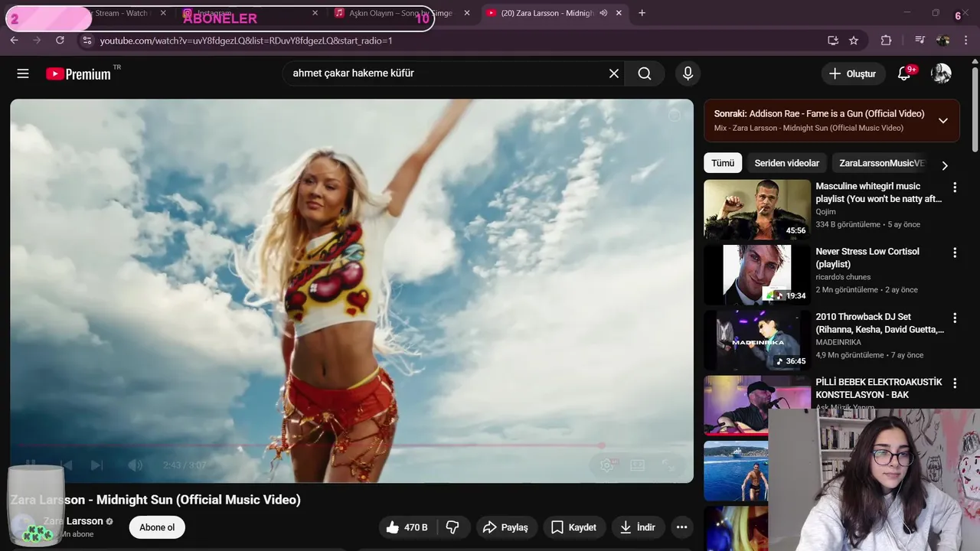Open the PİLLİ BEBEK ELEKTROAKUSTİK video title
980x551 pixels.
pos(880,388)
